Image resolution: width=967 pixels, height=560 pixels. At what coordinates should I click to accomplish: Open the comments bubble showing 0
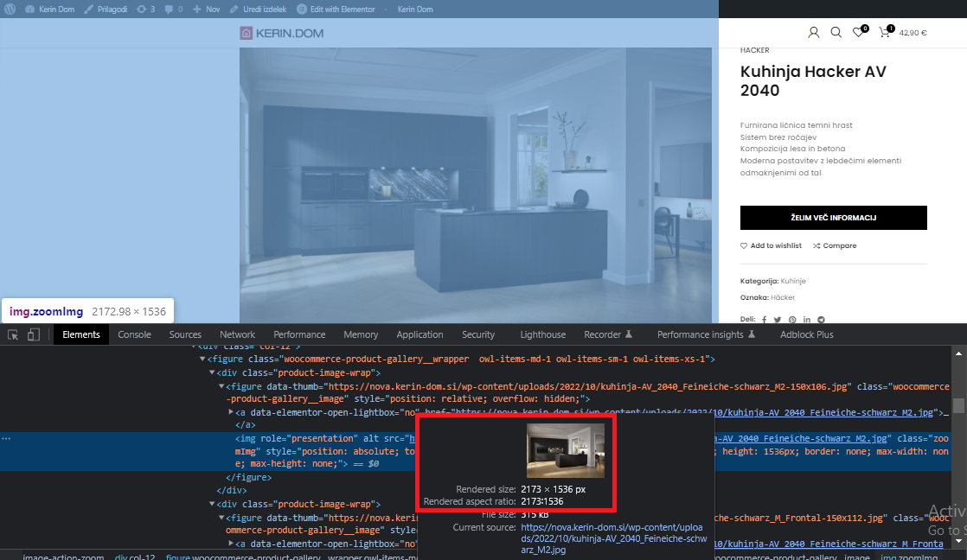(x=174, y=10)
